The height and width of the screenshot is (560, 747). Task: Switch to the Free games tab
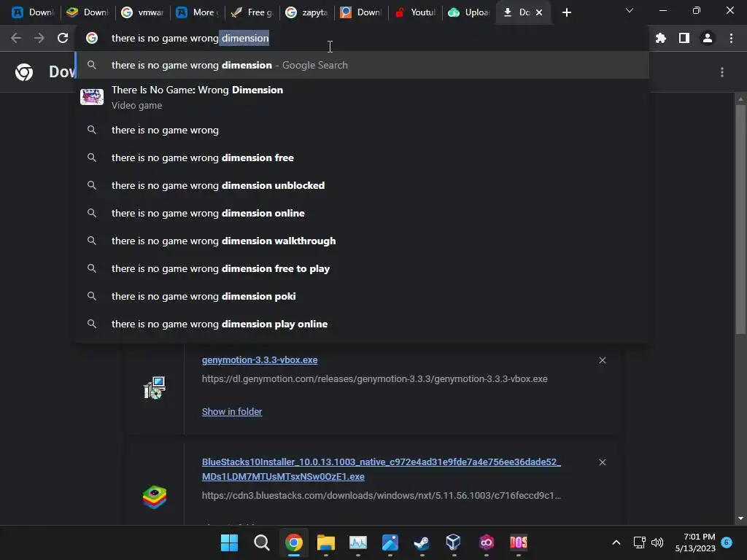click(252, 12)
